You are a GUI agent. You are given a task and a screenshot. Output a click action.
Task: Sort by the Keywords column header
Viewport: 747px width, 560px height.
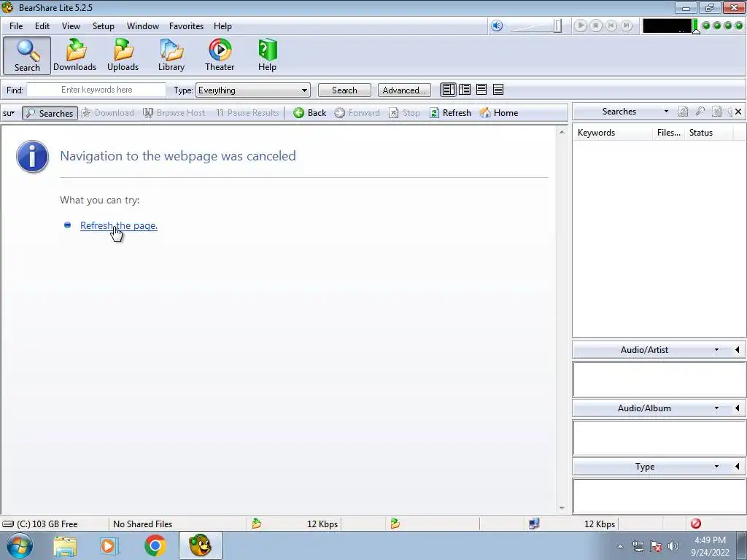pos(613,133)
